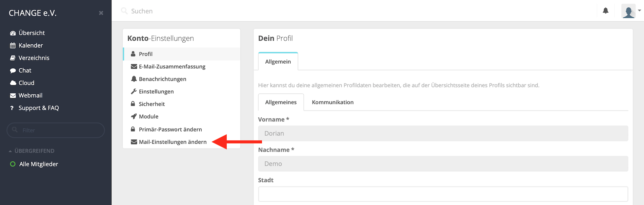
Task: Close the sidebar with the X icon
Action: click(101, 13)
